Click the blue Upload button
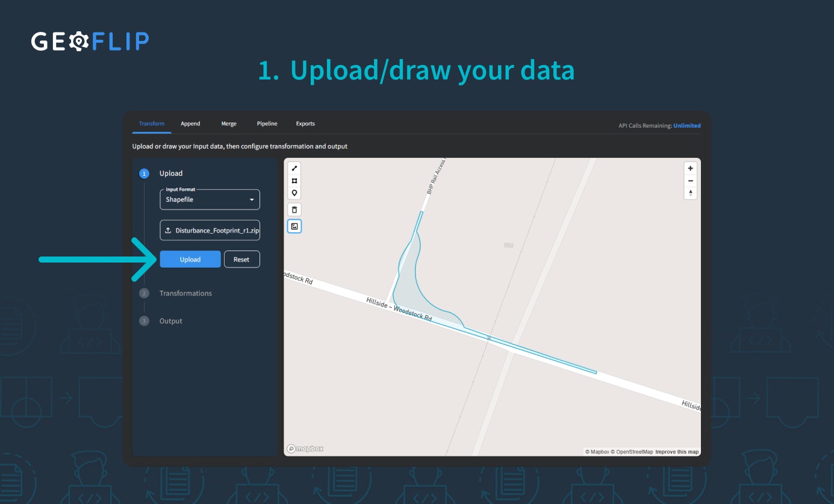The image size is (834, 504). click(190, 260)
